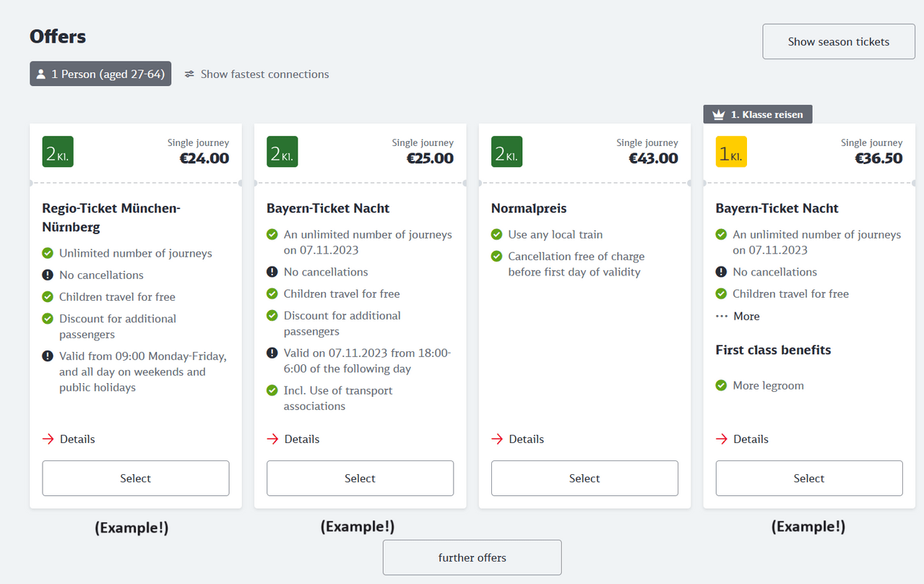Expand 'More' features in the first class card

click(738, 316)
